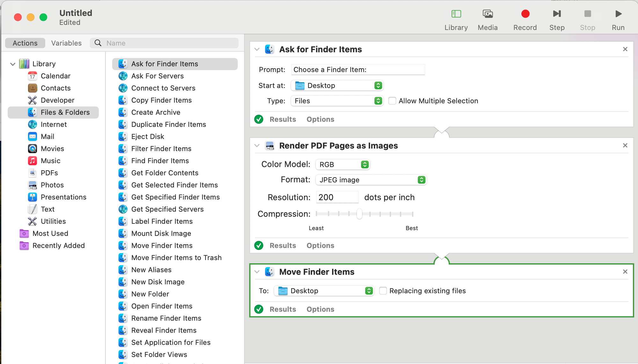Viewport: 638px width, 364px height.
Task: Open the Color Model RGB dropdown
Action: 343,164
